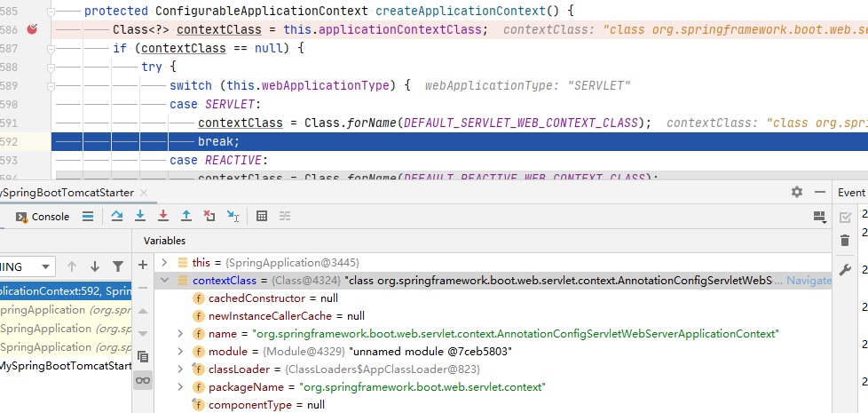Switch to the MySpringBootTomcatStarter debug tab
The width and height of the screenshot is (868, 413).
click(67, 193)
